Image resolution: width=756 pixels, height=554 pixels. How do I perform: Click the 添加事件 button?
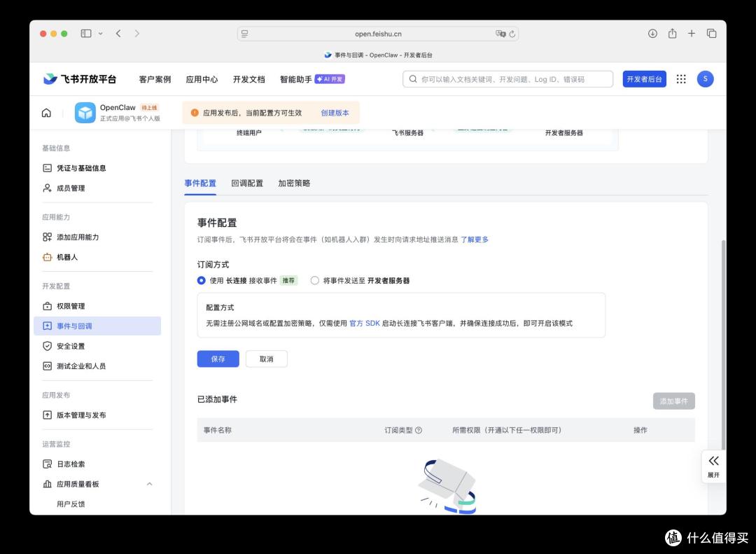pyautogui.click(x=673, y=401)
